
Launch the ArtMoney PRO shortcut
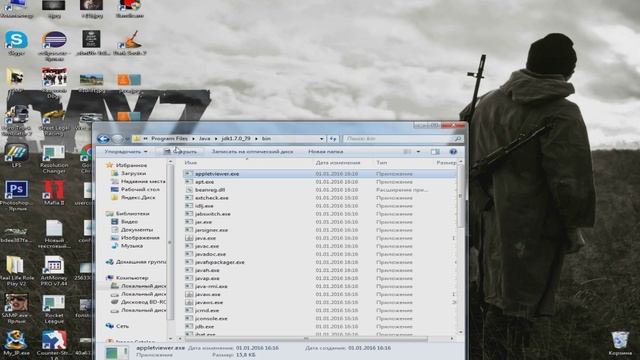(54, 270)
